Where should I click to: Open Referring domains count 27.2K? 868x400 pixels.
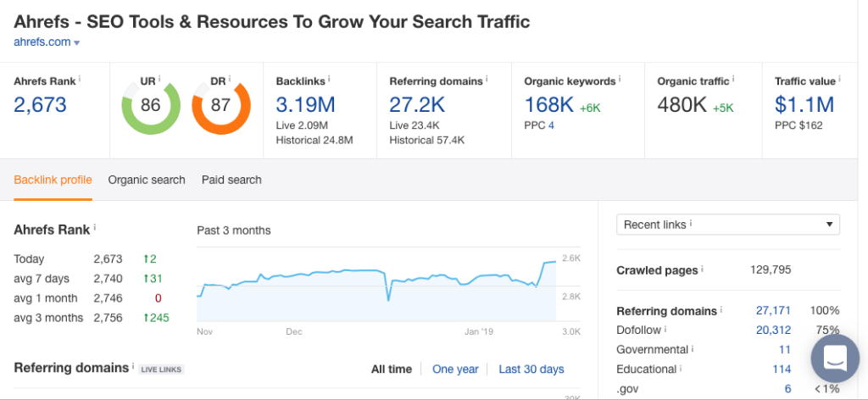pos(415,104)
